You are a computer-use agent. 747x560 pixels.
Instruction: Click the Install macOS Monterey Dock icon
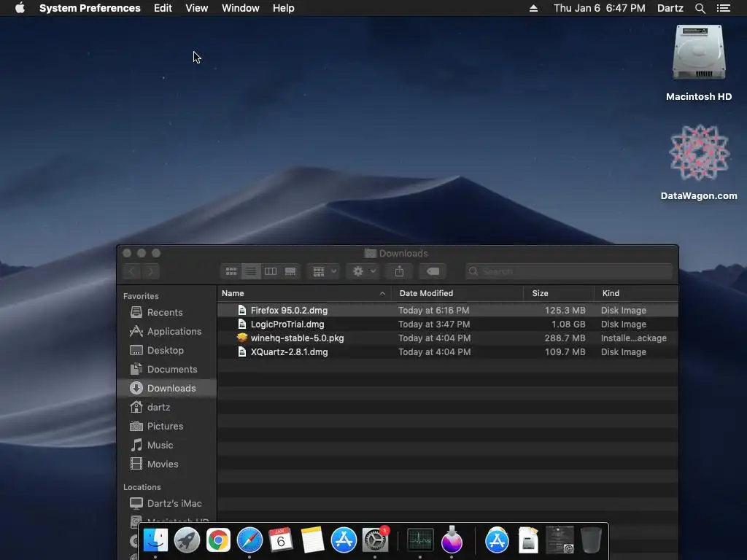coord(451,540)
